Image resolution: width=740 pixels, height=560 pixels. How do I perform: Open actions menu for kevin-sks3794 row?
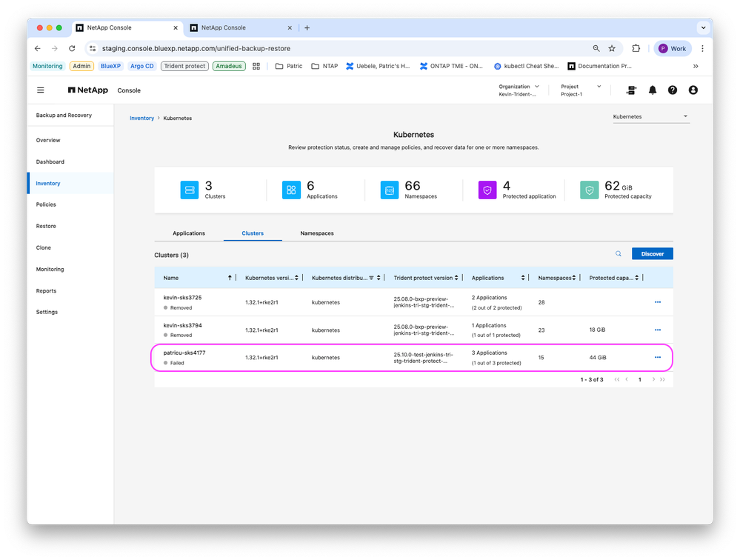(658, 330)
